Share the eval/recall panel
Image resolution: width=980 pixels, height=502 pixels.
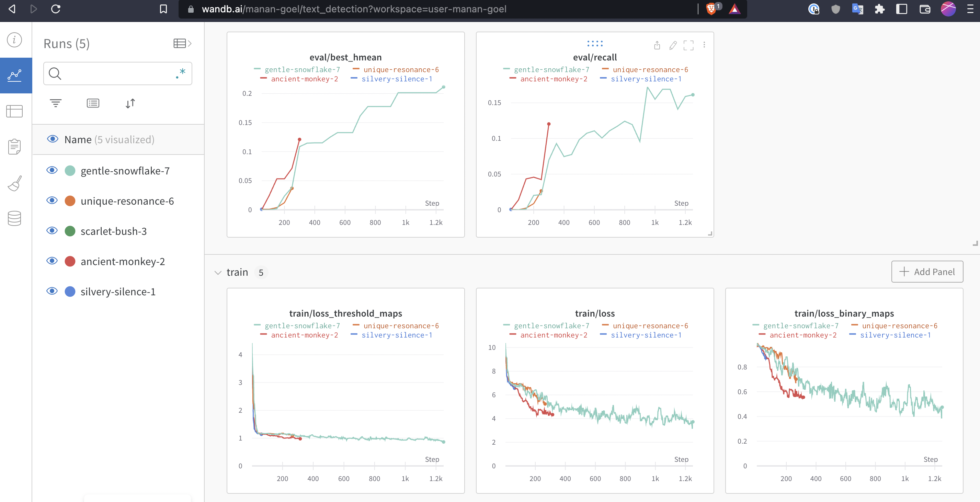tap(657, 45)
